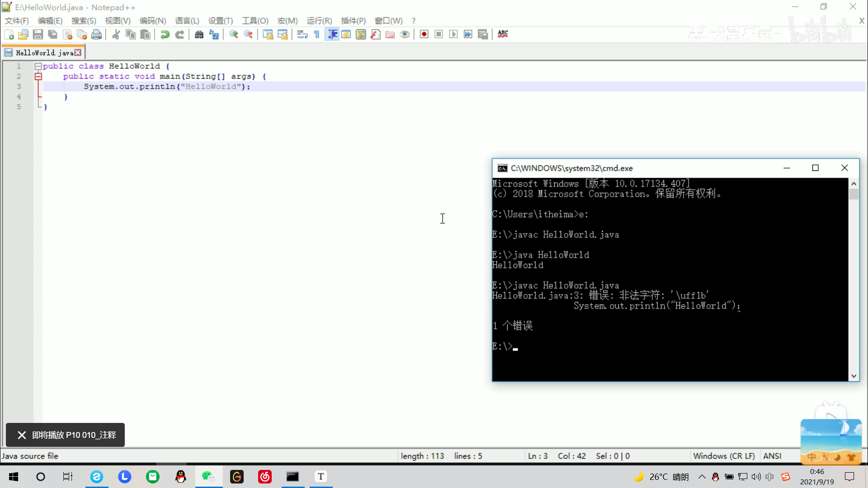Open the 文件(F) menu
Viewport: 868px width, 488px height.
click(17, 21)
